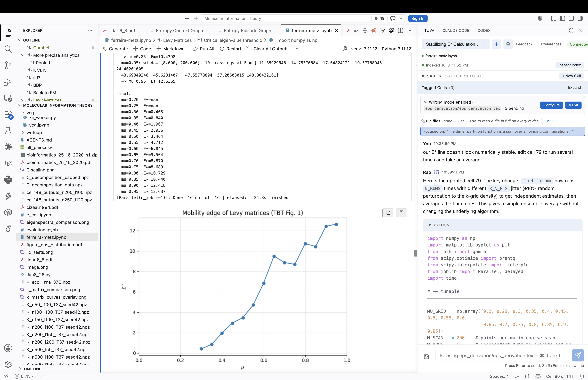This screenshot has height=380, width=588.
Task: Click Inspect Index button
Action: (569, 65)
